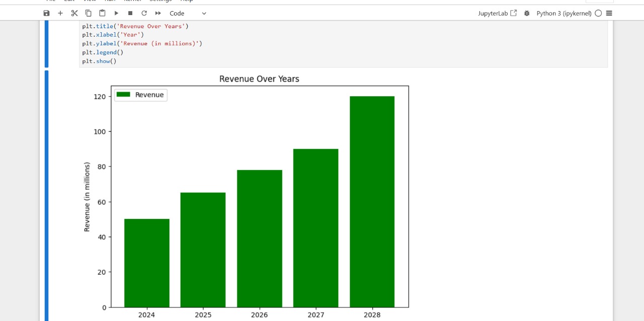644x321 pixels.
Task: Cut the selected cell with scissors icon
Action: [x=74, y=13]
